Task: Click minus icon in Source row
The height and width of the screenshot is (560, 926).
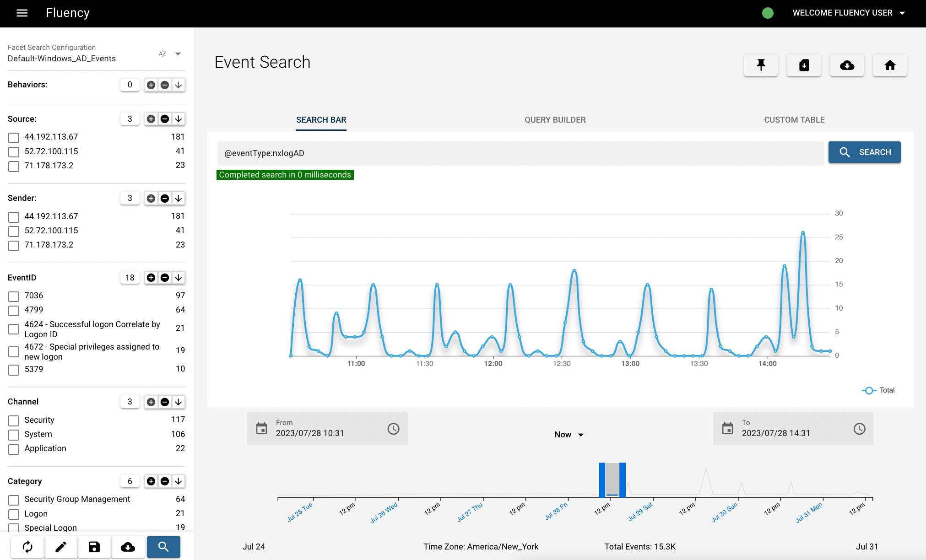Action: (x=165, y=119)
